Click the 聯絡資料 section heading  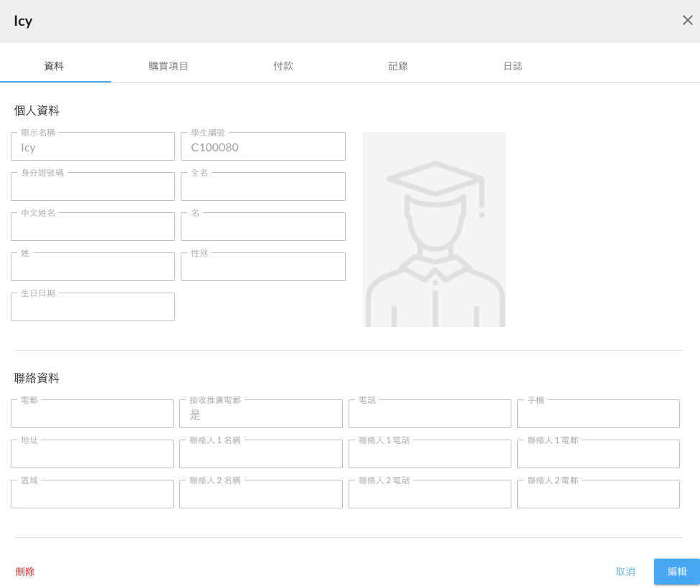tap(37, 378)
